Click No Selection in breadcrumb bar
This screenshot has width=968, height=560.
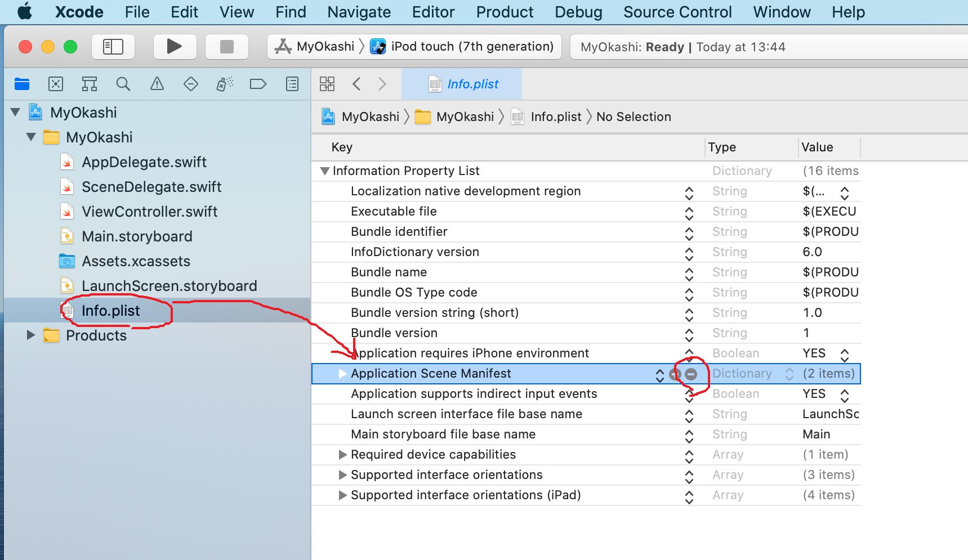pyautogui.click(x=634, y=117)
